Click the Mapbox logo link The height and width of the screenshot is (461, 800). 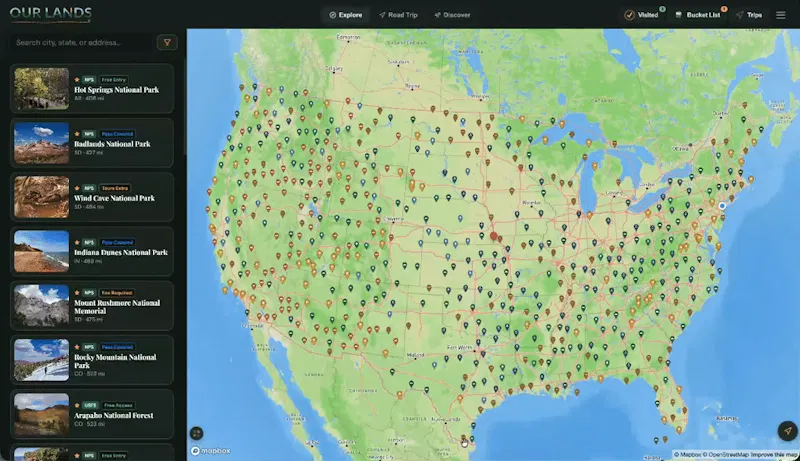tap(210, 451)
